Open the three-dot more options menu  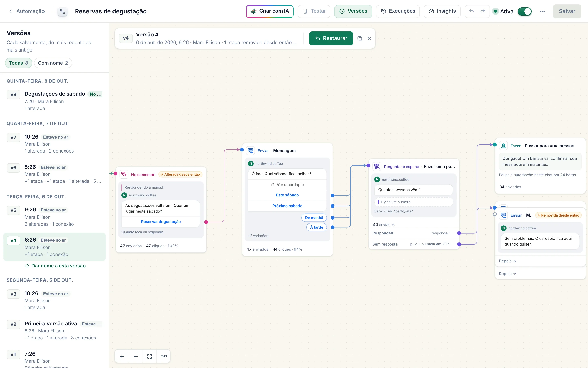542,11
